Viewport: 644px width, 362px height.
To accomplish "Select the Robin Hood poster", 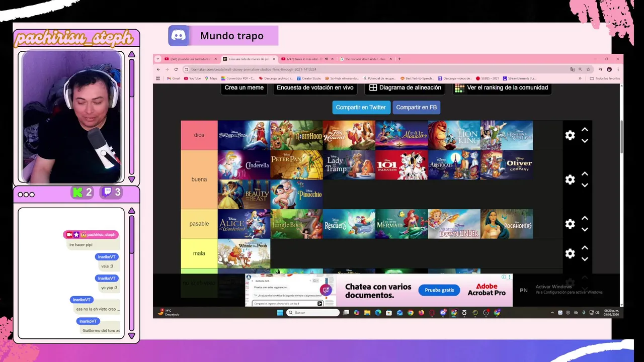I will (296, 135).
